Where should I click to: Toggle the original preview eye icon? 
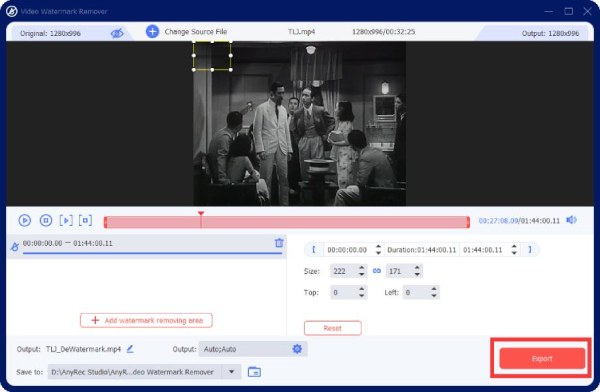(117, 33)
